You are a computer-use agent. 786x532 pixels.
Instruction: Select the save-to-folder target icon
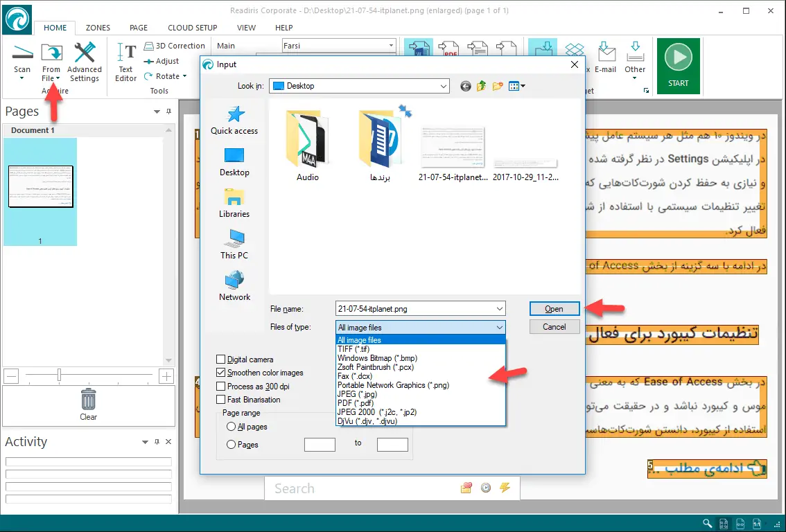[543, 48]
